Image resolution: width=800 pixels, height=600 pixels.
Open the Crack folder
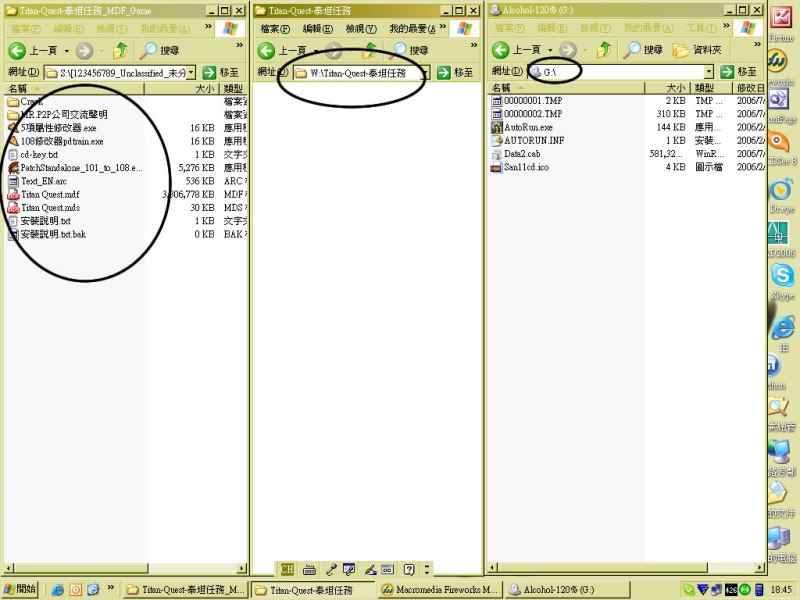pos(31,102)
